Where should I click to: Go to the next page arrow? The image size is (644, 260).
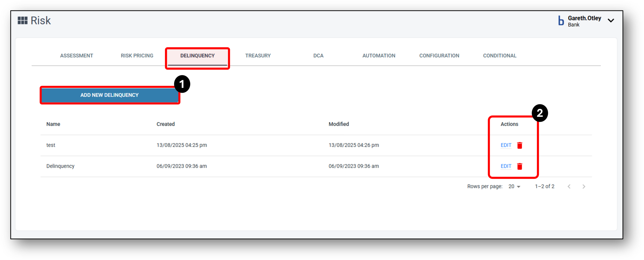(x=584, y=186)
